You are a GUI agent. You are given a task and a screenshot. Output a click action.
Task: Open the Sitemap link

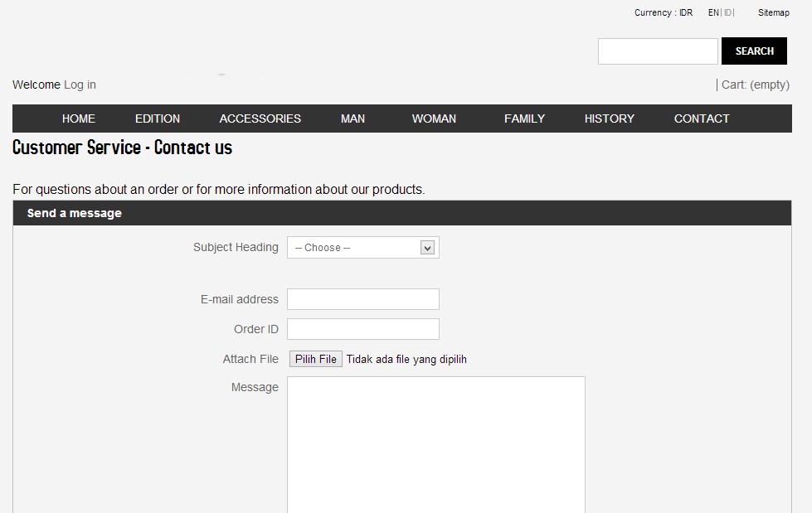pos(773,12)
